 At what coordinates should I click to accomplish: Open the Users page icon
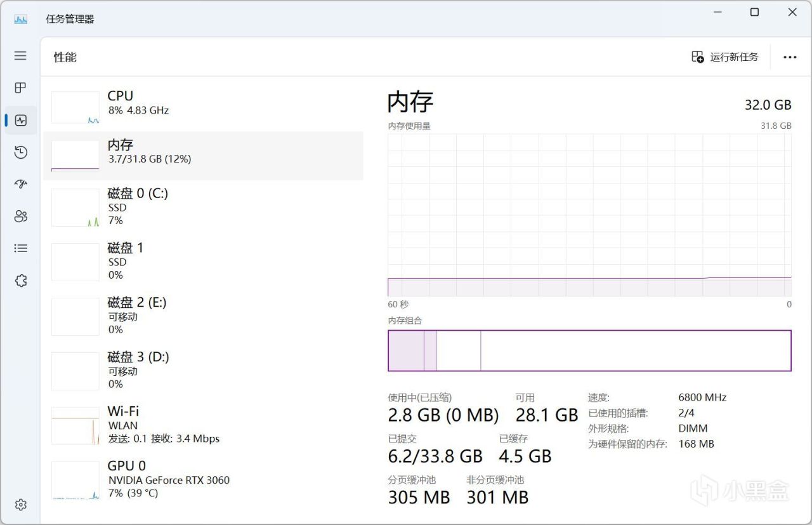coord(20,216)
